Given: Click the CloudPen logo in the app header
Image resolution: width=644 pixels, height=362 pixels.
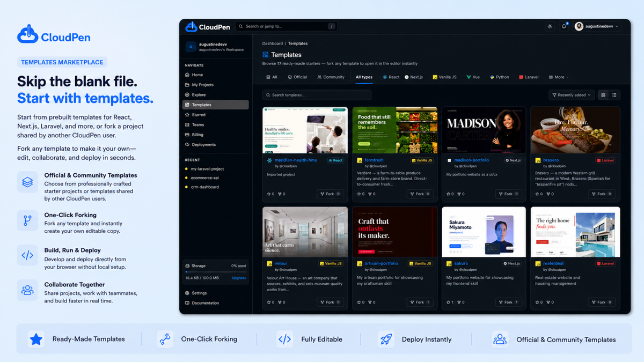Looking at the screenshot, I should click(x=208, y=27).
